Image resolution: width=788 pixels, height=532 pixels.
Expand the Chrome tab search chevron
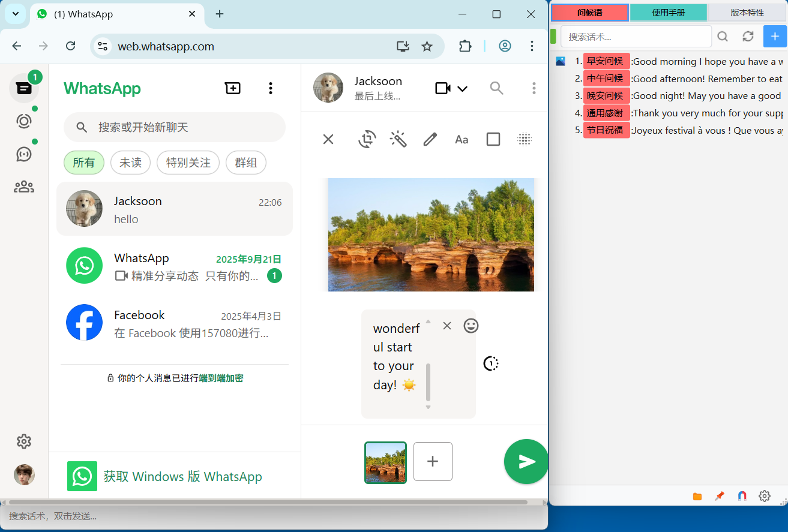(15, 14)
